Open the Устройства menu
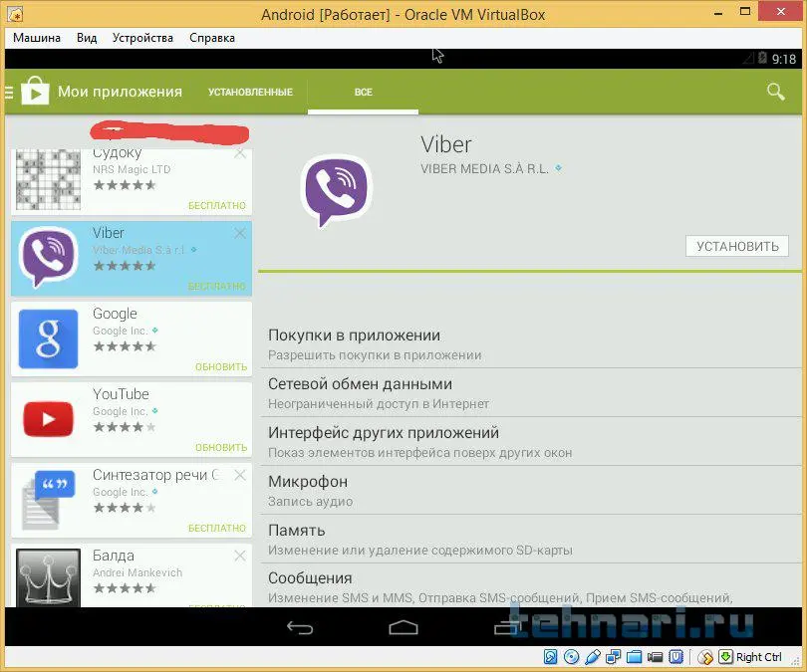This screenshot has height=672, width=807. click(142, 38)
